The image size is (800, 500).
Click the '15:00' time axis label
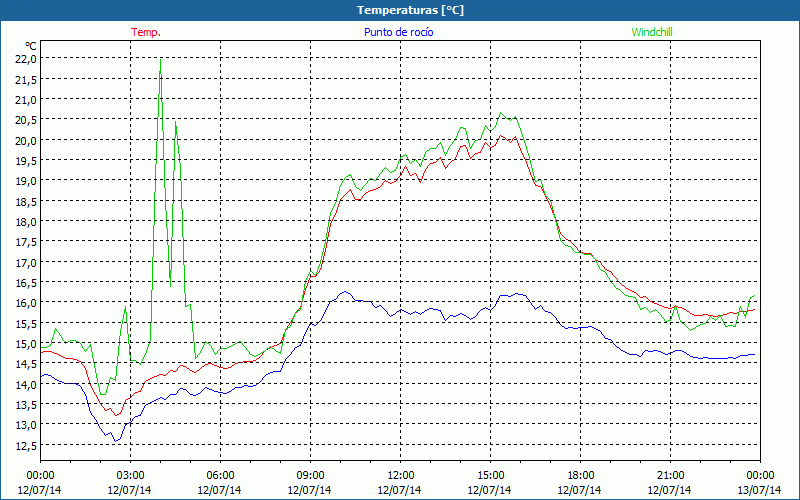click(x=490, y=476)
